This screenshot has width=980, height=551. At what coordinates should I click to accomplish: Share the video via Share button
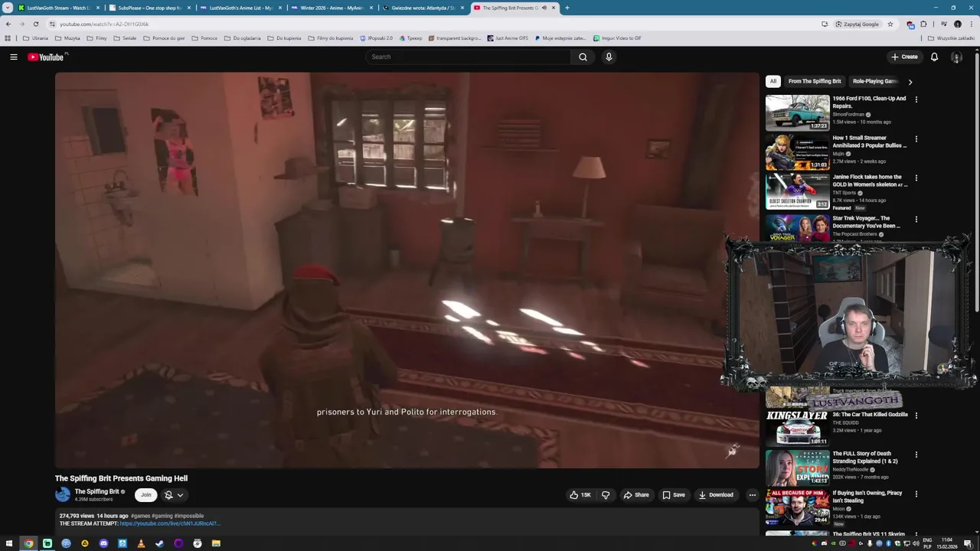click(636, 495)
